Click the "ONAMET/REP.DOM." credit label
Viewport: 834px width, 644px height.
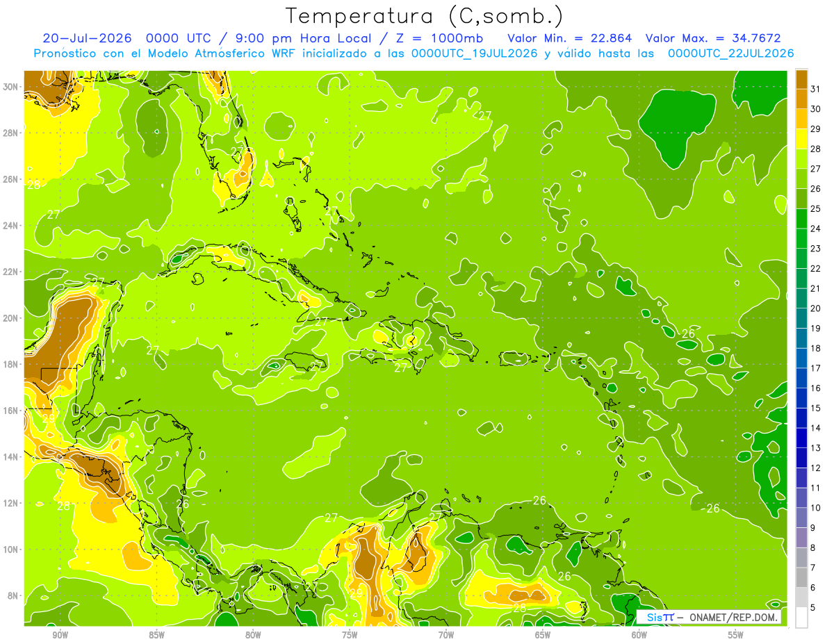[x=733, y=617]
